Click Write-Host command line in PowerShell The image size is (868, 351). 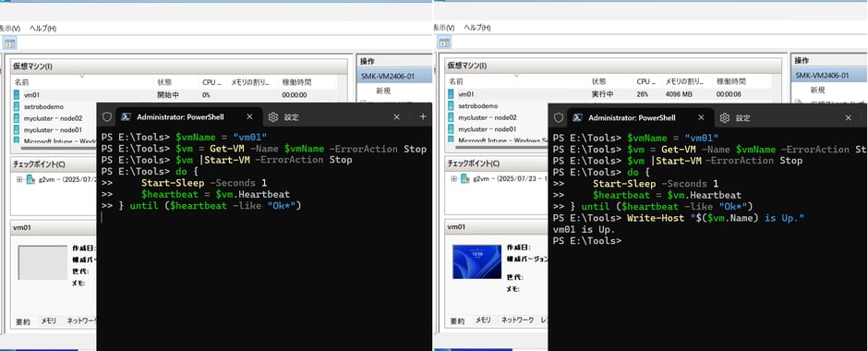coord(679,218)
